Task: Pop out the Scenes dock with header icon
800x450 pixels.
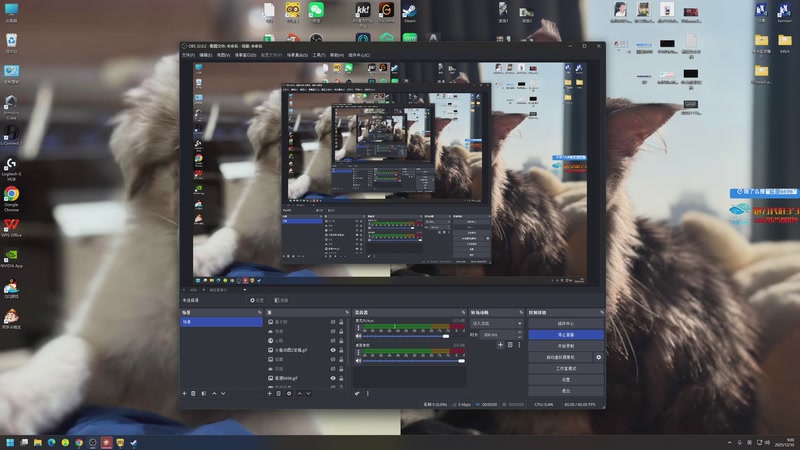Action: pos(260,312)
